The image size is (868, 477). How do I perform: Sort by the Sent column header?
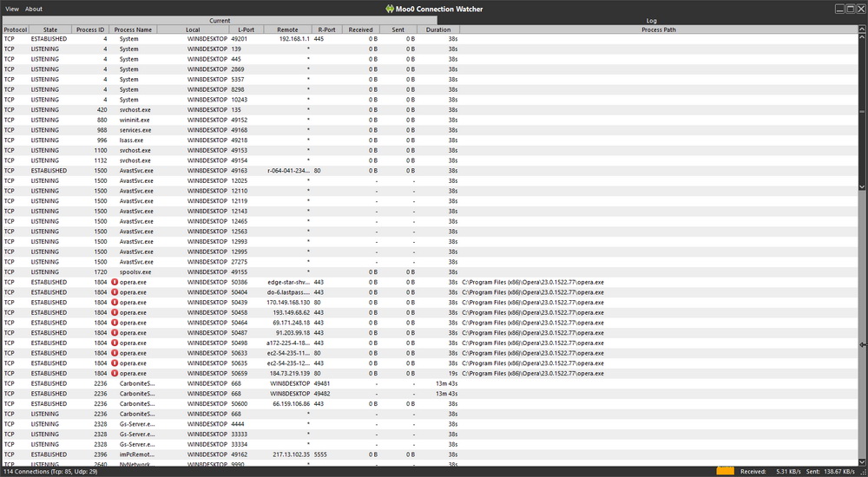[x=398, y=29]
